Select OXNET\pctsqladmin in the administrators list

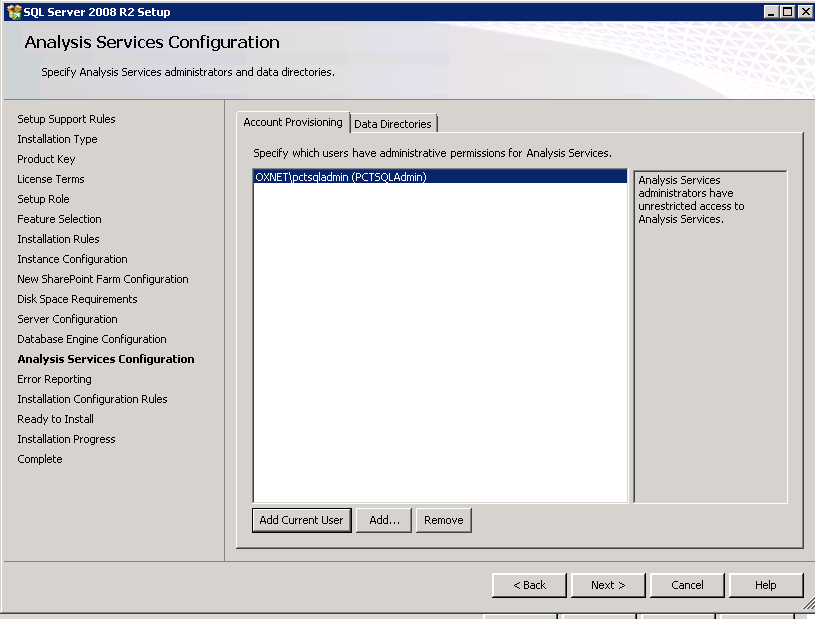point(440,177)
